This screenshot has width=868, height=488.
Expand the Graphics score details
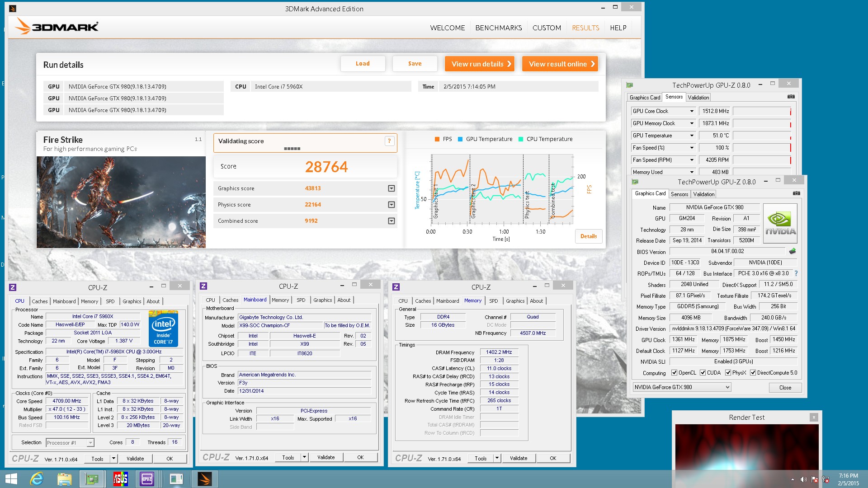click(392, 188)
